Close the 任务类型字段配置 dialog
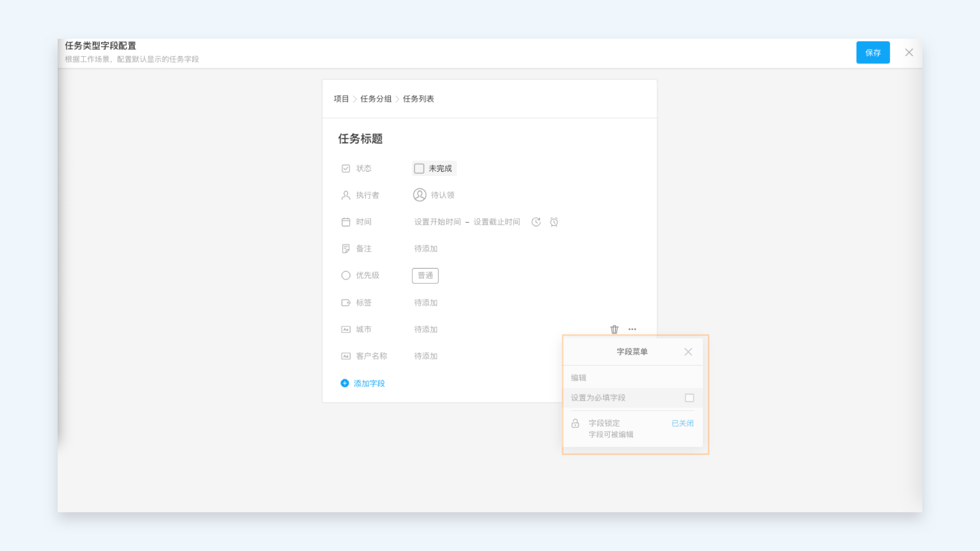 tap(909, 53)
